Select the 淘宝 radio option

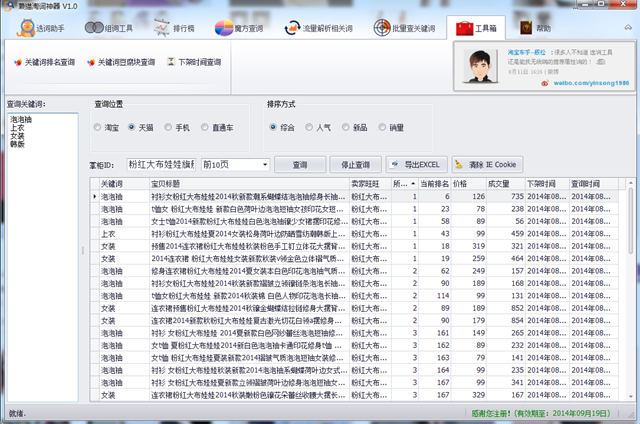(x=99, y=128)
